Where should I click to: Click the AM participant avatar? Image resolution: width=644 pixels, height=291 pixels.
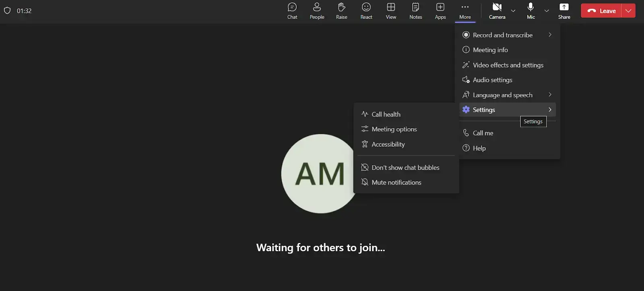[318, 174]
